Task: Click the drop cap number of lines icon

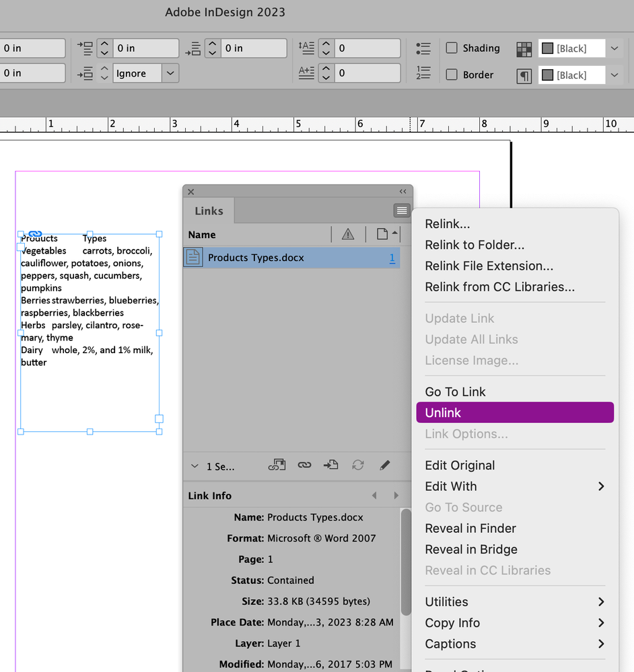Action: click(306, 48)
